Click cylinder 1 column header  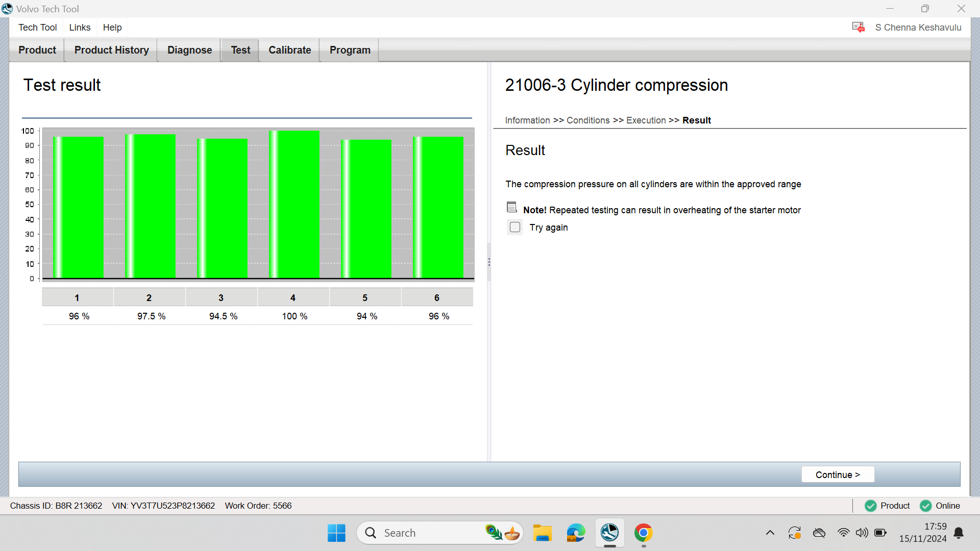[78, 297]
